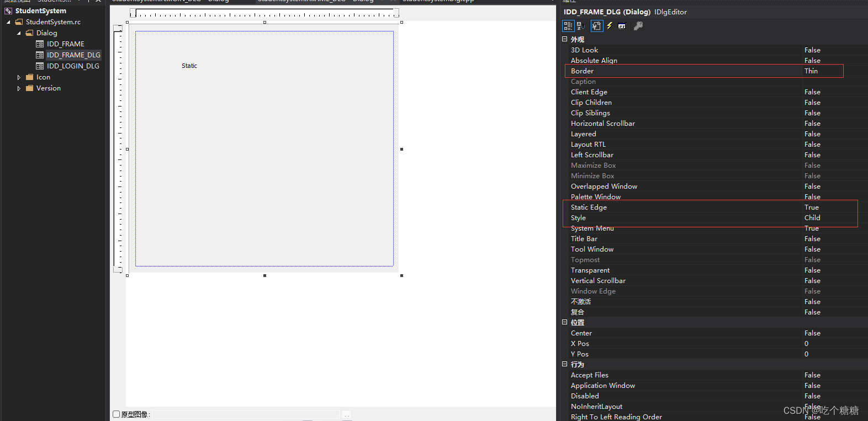The height and width of the screenshot is (421, 868).
Task: Select the Horizontal Scrollbar property row
Action: (x=718, y=124)
